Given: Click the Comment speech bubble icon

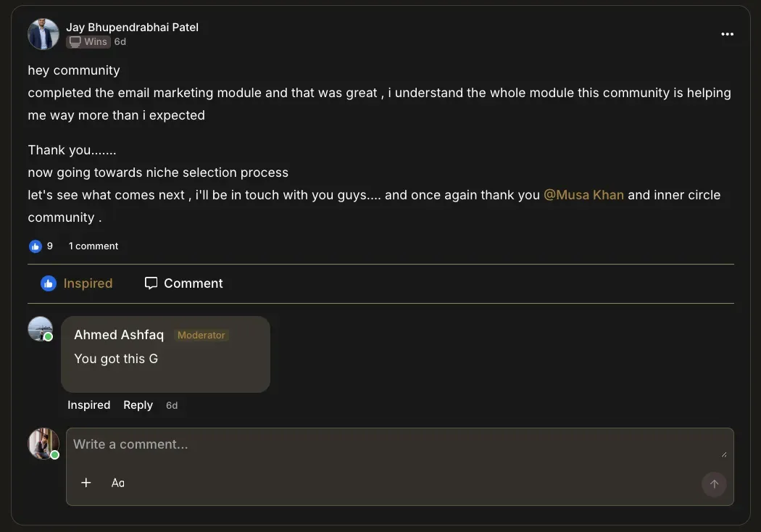Looking at the screenshot, I should tap(151, 283).
